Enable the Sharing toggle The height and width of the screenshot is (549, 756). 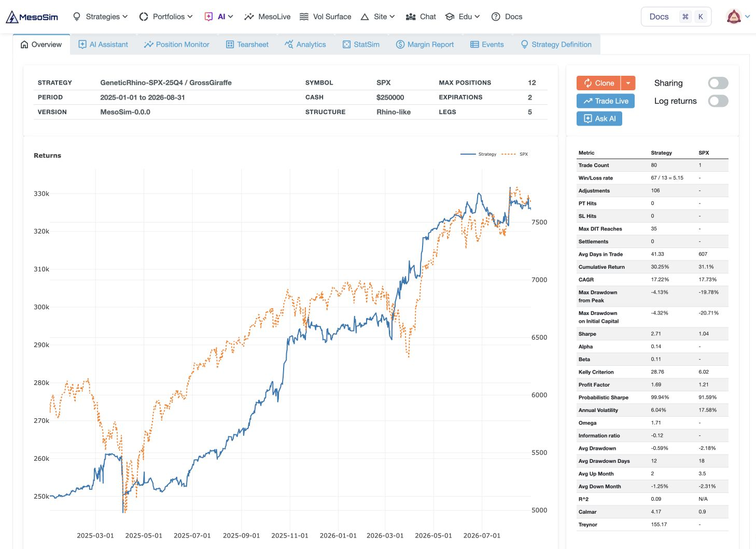click(718, 83)
